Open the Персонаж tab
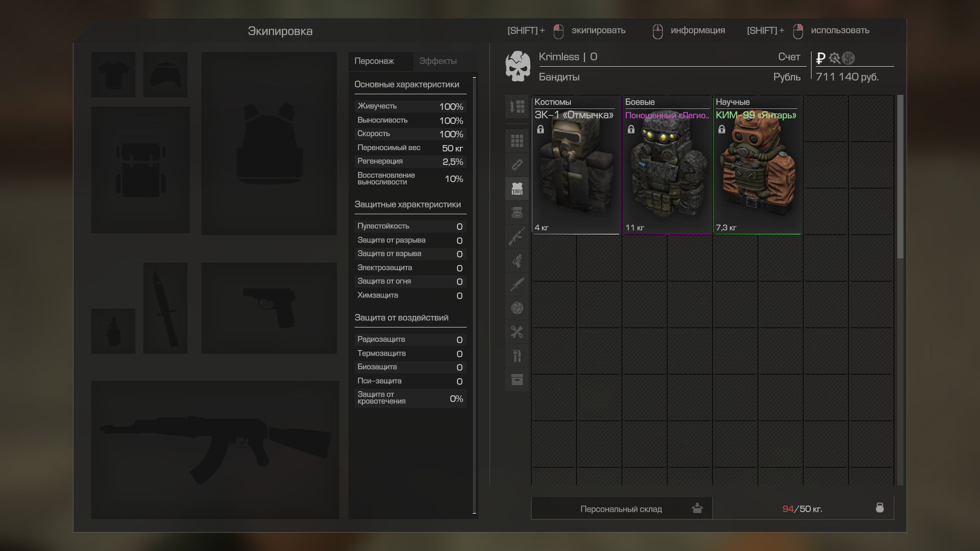The height and width of the screenshot is (551, 980). click(x=381, y=61)
